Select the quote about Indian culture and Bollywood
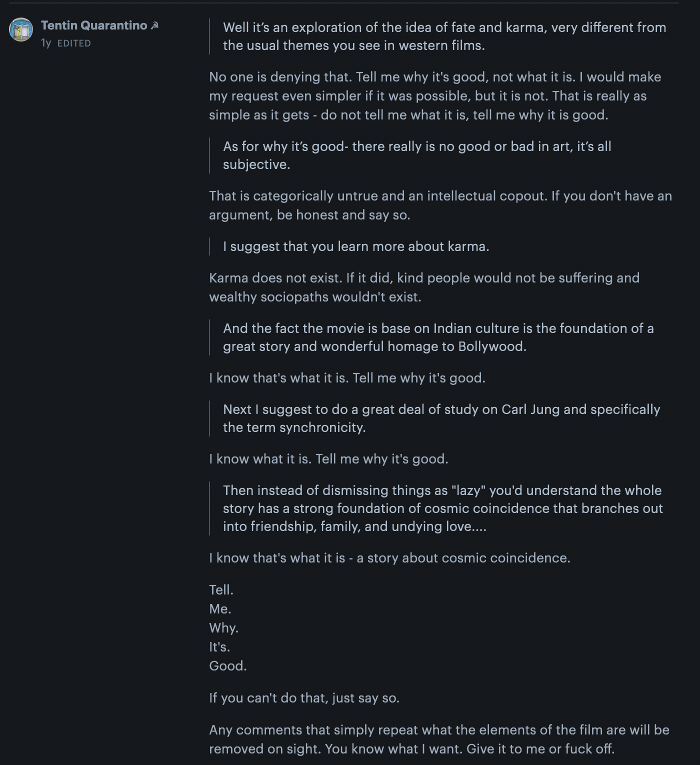 (x=438, y=337)
